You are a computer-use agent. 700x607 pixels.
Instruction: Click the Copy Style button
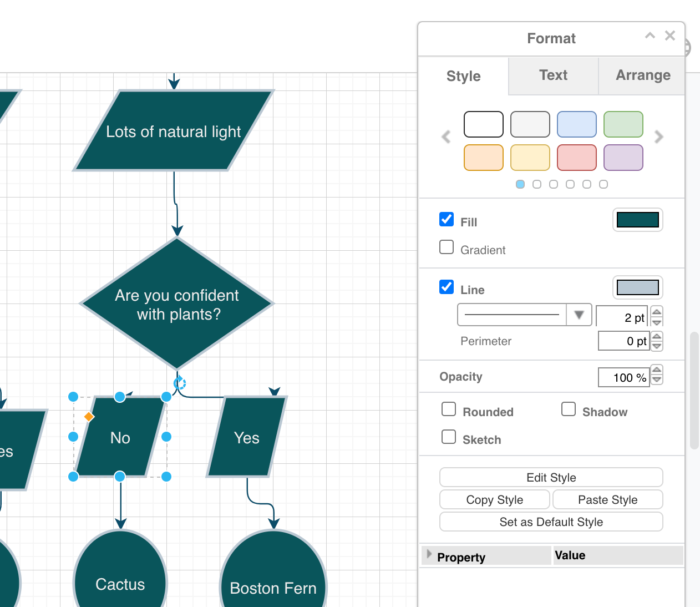(x=494, y=499)
